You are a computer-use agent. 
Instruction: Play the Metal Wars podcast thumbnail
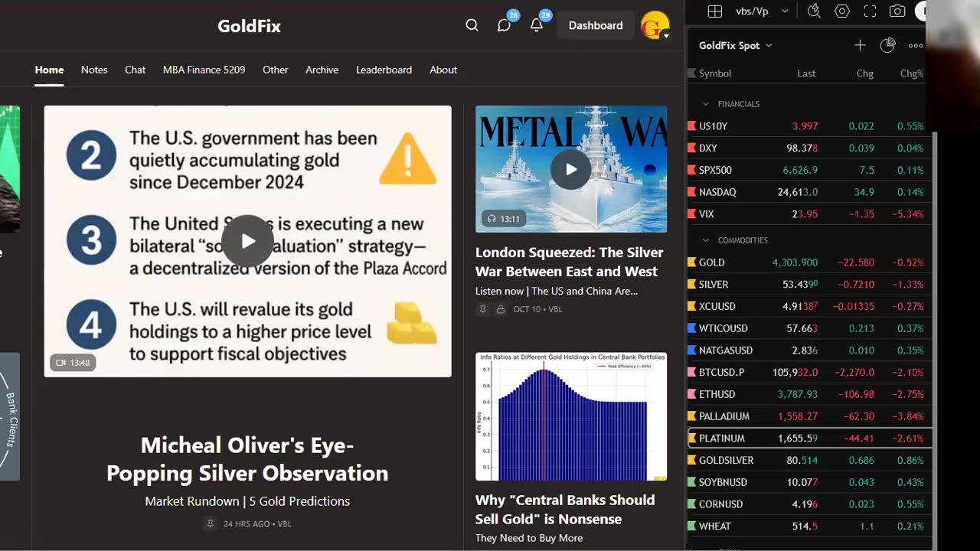coord(571,169)
